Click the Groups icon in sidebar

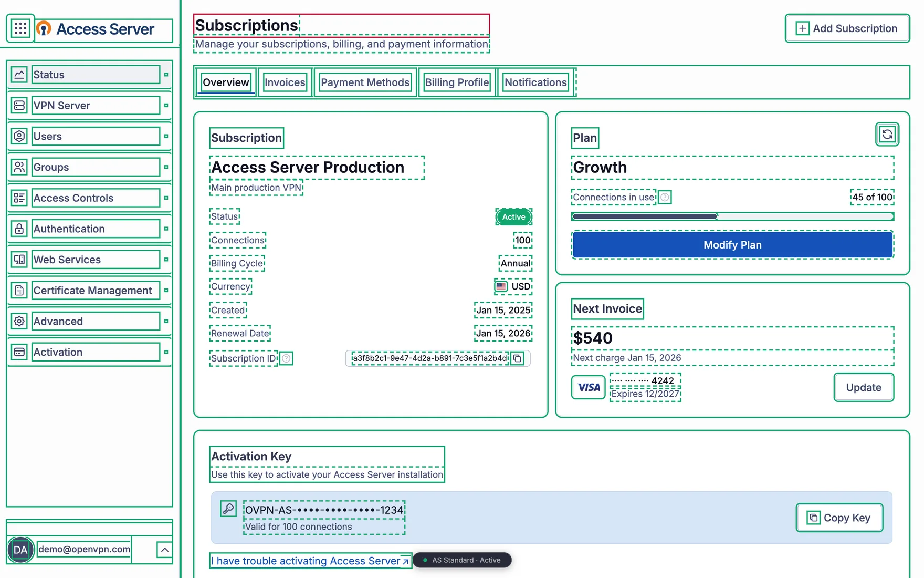click(19, 167)
